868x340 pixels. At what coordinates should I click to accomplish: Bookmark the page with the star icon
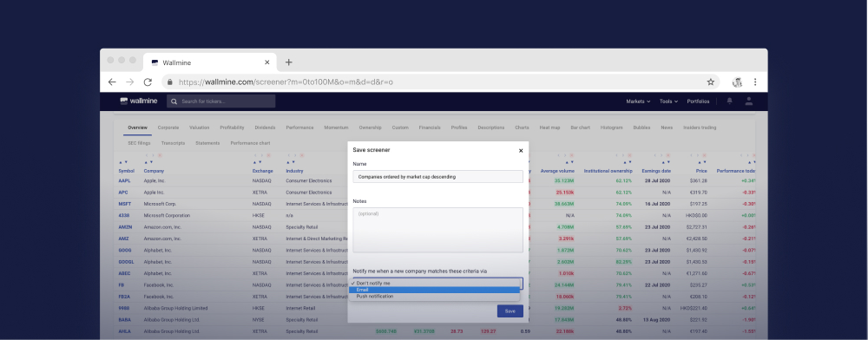click(x=711, y=82)
